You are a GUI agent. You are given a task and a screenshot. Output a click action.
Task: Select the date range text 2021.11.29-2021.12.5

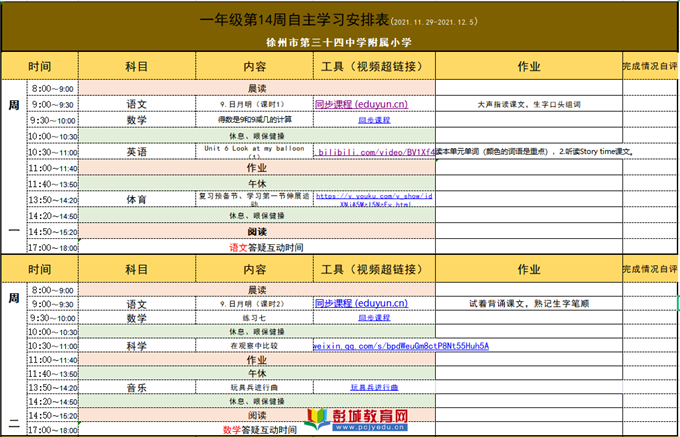tap(434, 22)
